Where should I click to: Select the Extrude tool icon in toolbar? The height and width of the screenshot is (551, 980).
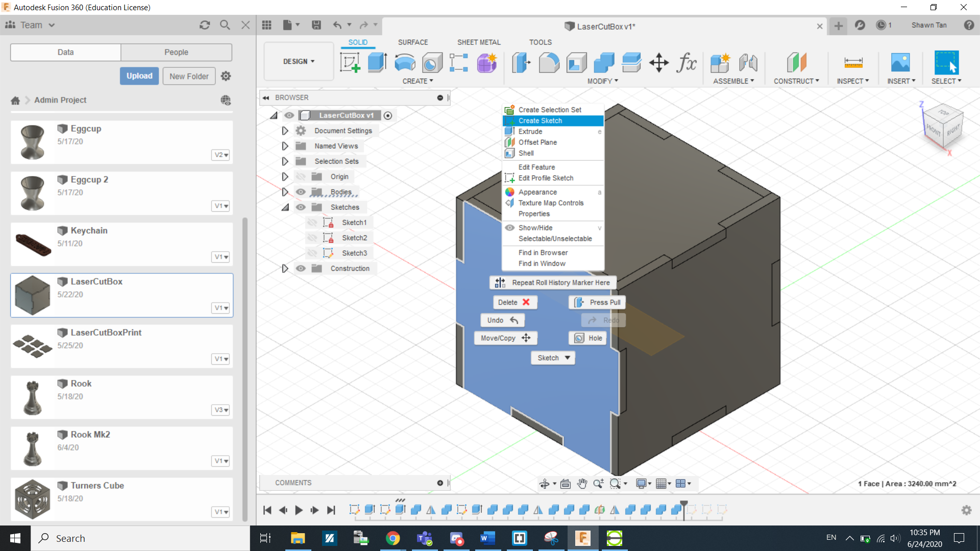tap(377, 63)
